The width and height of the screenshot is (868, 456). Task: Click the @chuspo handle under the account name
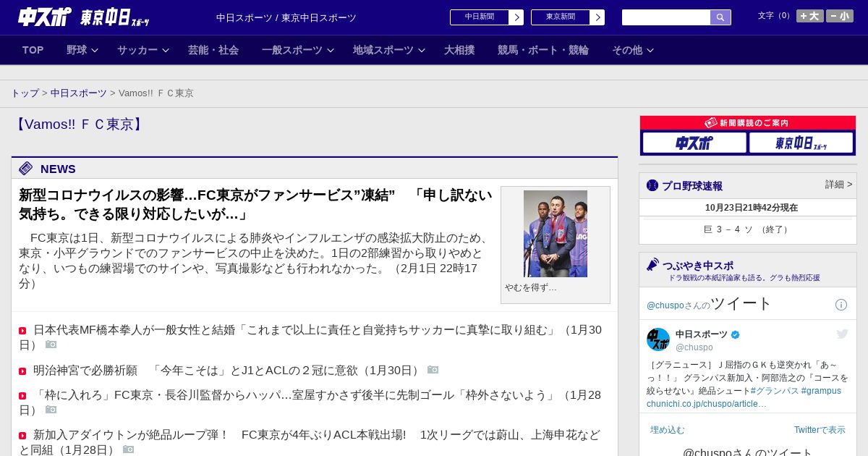[x=694, y=347]
